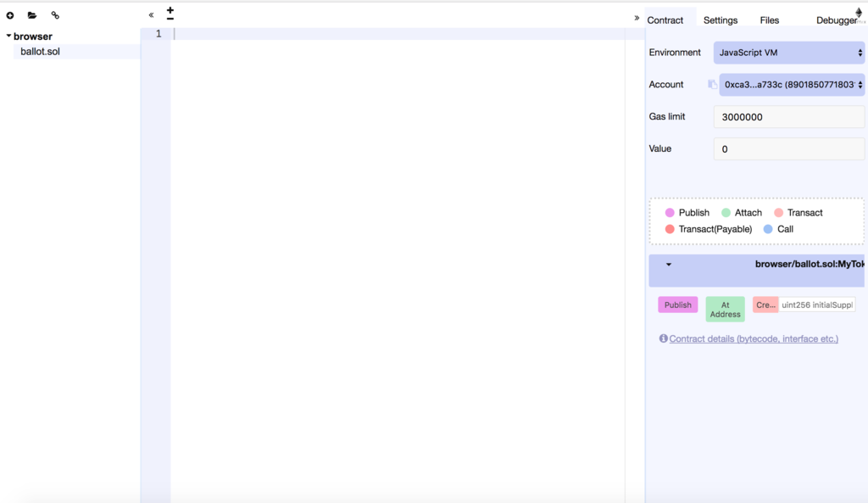The image size is (868, 503).
Task: Click the Ethereum logo icon in the corner
Action: 859,14
